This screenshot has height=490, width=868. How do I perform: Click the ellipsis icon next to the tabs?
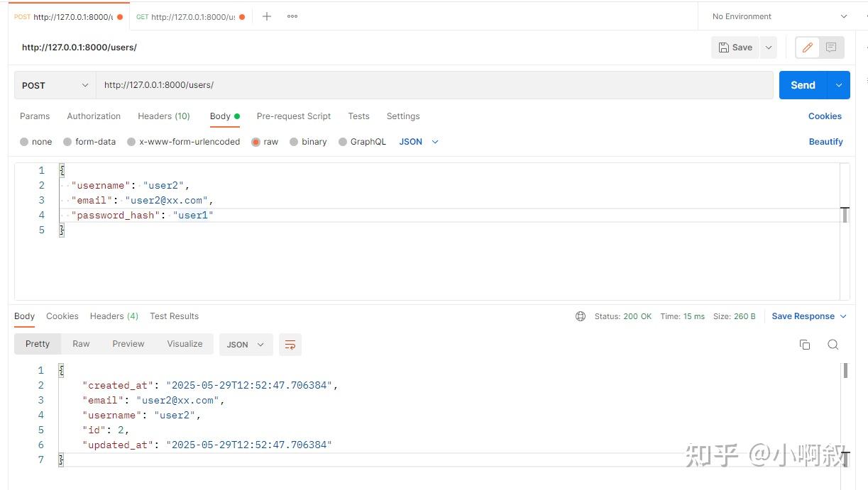(292, 16)
